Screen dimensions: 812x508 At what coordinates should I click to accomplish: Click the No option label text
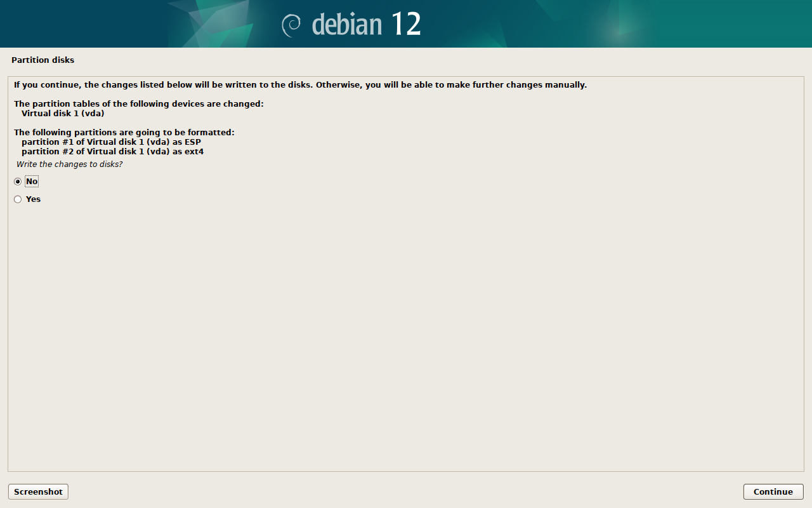click(x=32, y=182)
